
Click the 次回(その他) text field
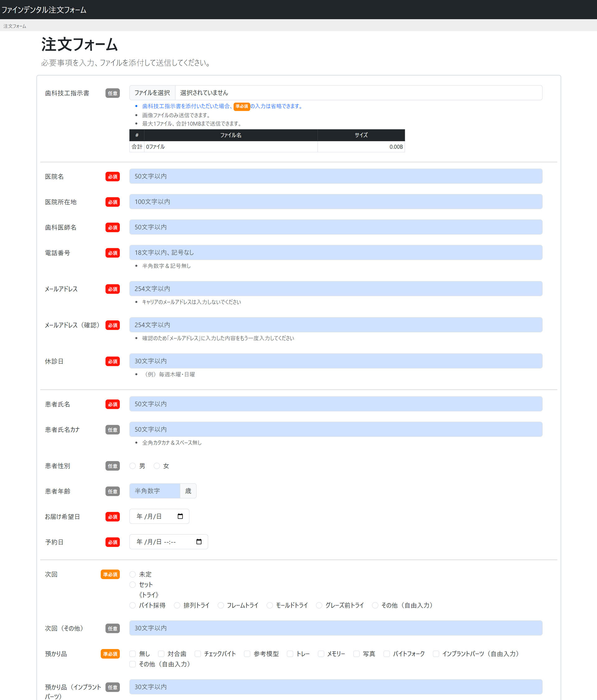point(336,628)
